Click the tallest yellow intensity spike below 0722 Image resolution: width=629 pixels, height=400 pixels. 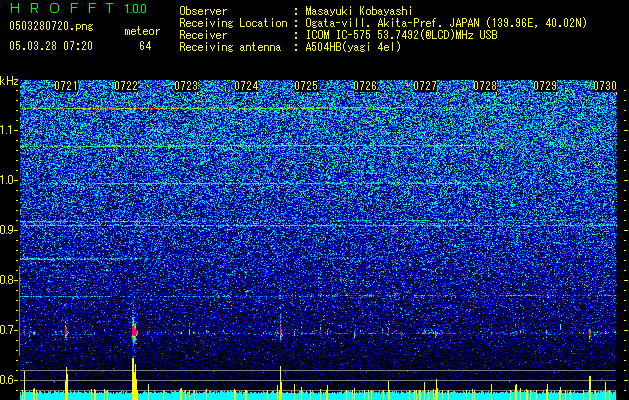(133, 379)
